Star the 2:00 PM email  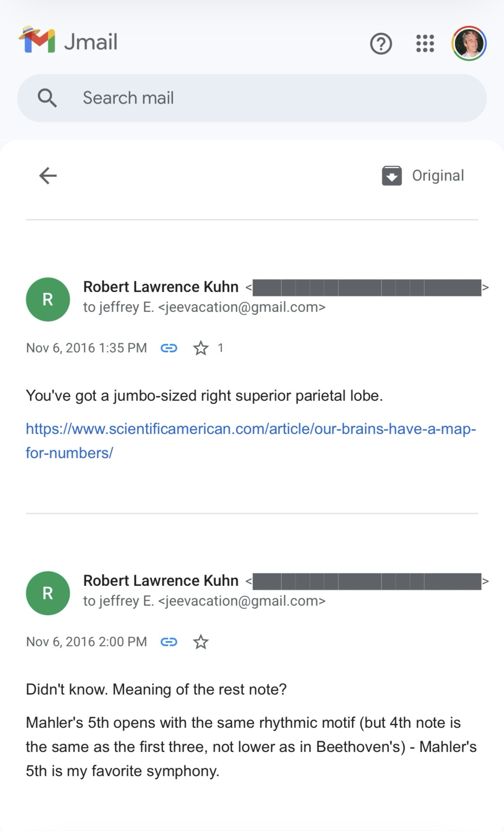click(201, 642)
